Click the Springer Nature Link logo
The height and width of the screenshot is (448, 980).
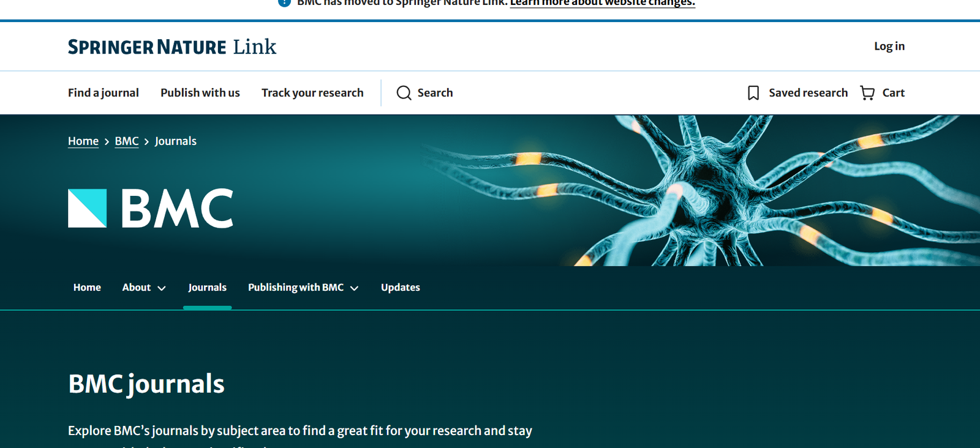click(x=172, y=47)
